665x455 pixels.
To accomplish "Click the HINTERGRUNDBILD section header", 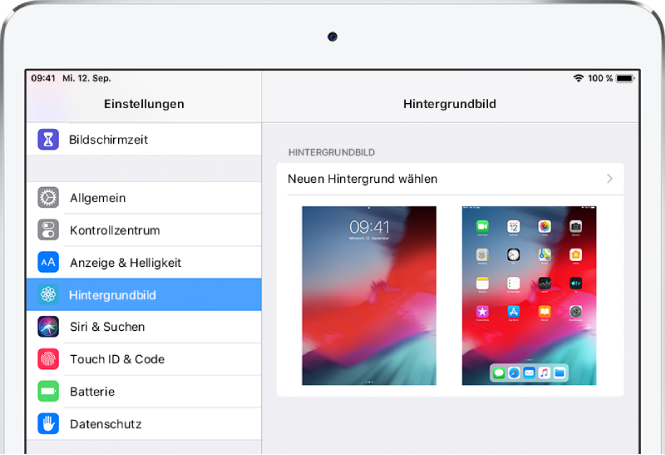I will click(332, 152).
